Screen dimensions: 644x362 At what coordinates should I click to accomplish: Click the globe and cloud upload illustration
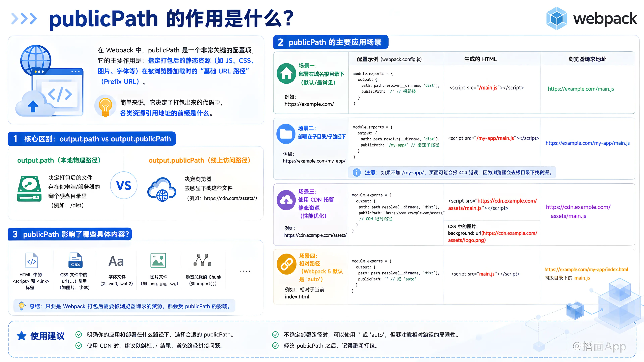[x=49, y=81]
